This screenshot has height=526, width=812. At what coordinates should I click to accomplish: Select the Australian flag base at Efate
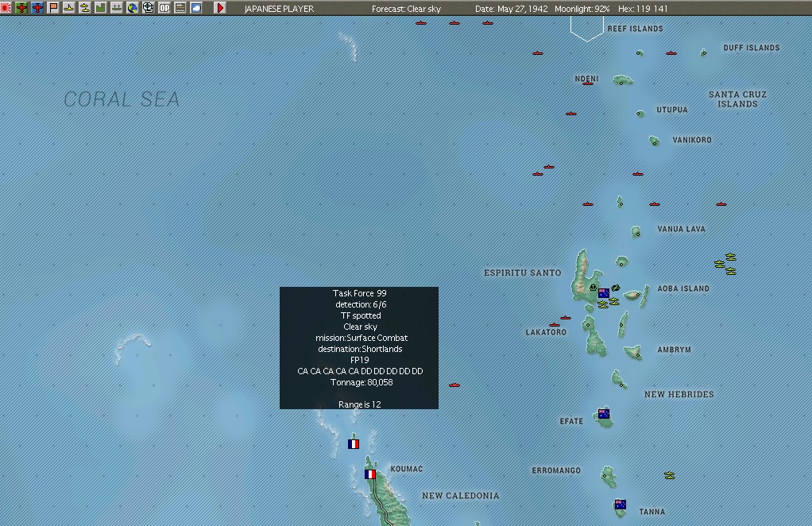coord(603,413)
